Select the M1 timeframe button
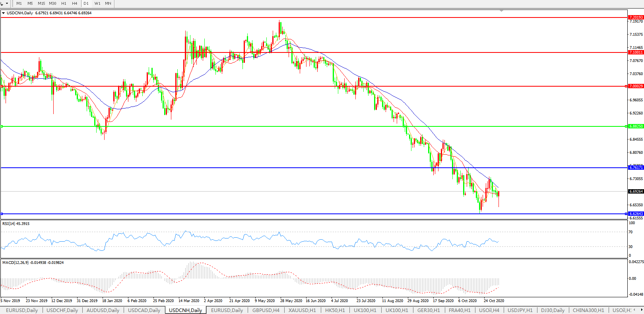This screenshot has height=314, width=644. point(19,3)
